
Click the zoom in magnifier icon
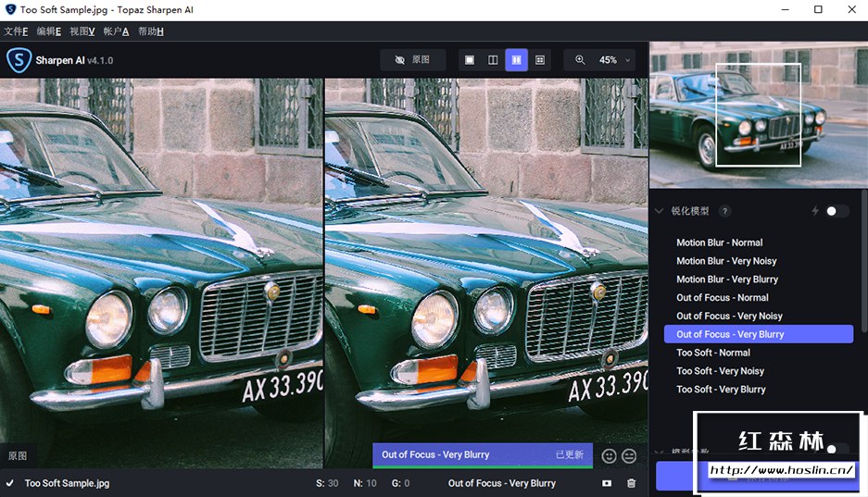(580, 60)
